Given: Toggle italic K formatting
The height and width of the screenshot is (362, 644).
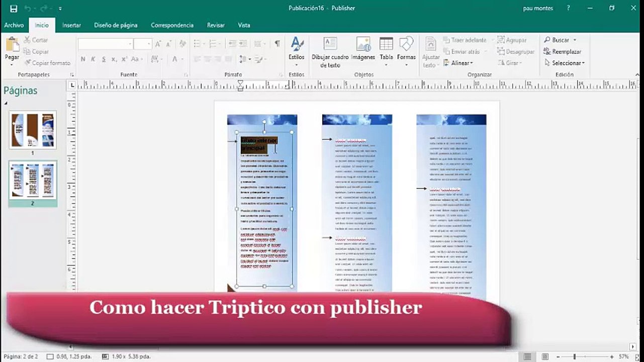Looking at the screenshot, I should (93, 59).
